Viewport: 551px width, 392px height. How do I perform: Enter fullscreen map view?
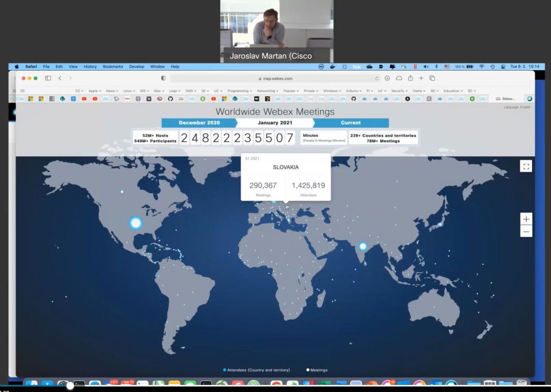pyautogui.click(x=526, y=166)
